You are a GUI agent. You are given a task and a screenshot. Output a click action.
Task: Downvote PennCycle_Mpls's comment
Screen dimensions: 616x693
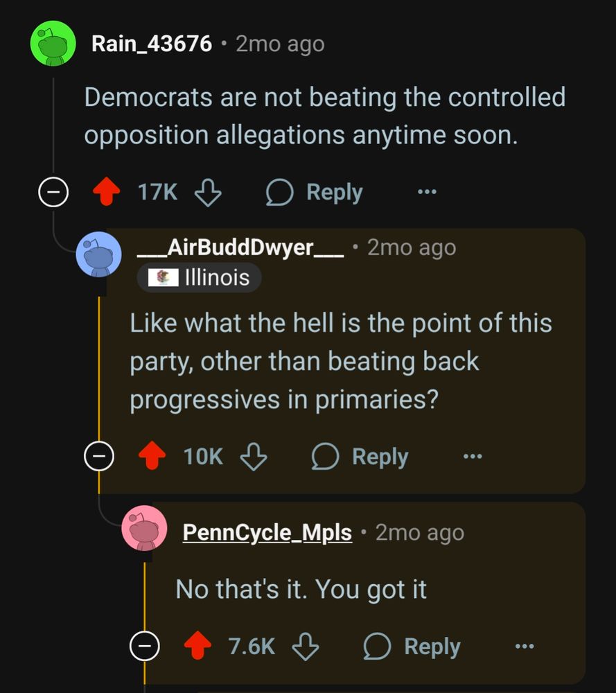[306, 647]
